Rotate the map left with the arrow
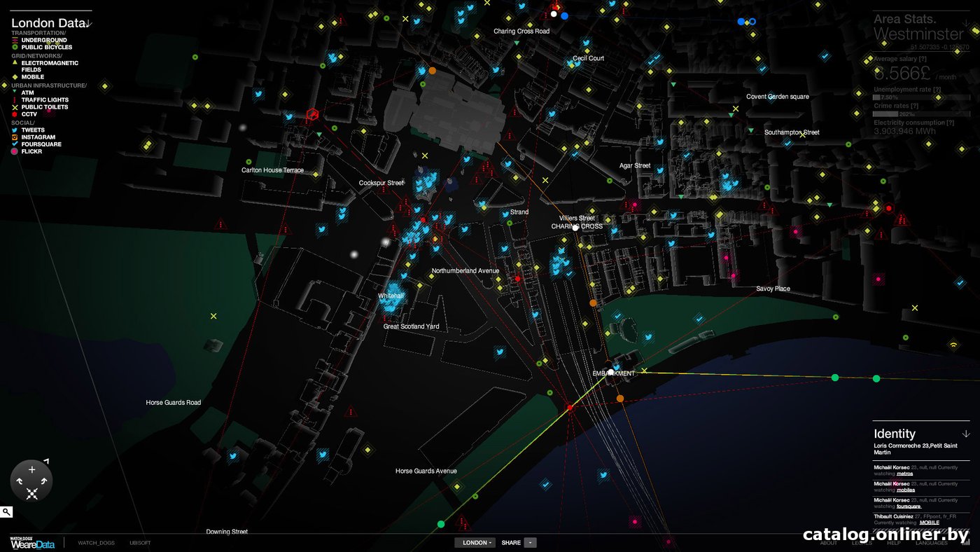 pyautogui.click(x=20, y=481)
